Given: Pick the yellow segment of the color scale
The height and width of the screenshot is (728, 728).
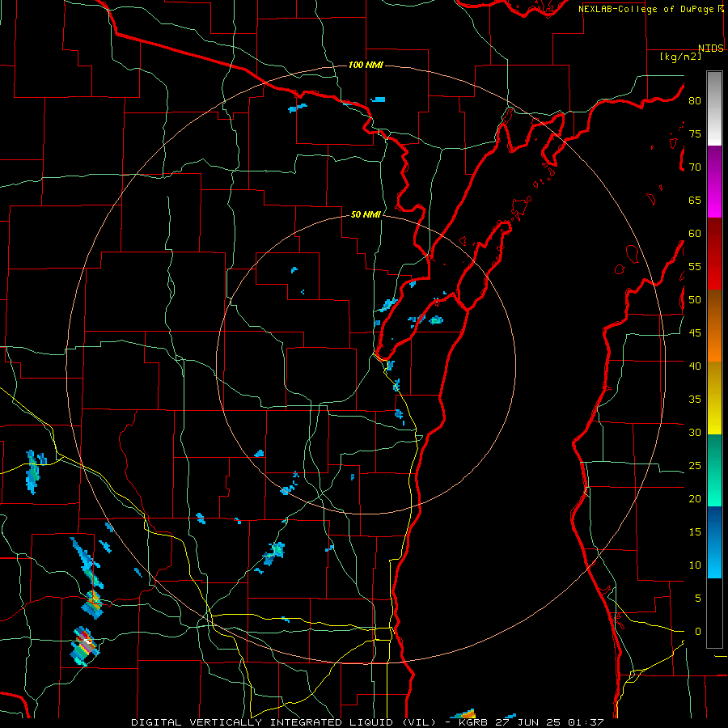Looking at the screenshot, I should [714, 398].
